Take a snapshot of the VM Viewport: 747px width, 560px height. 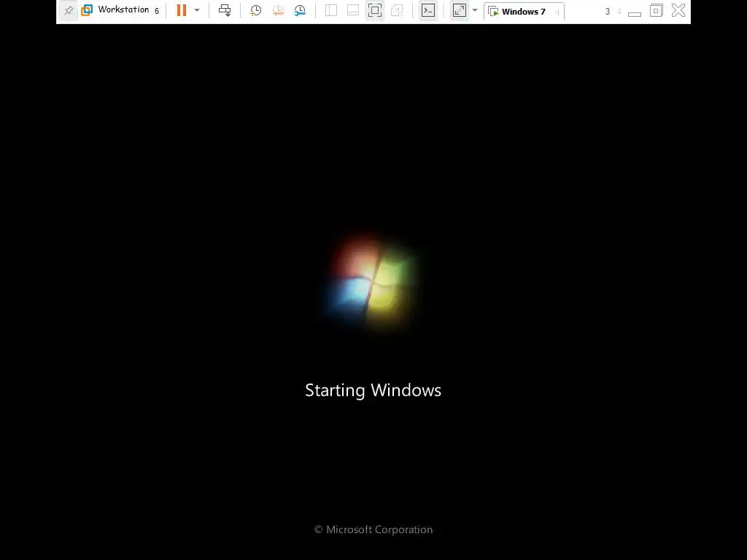[256, 10]
